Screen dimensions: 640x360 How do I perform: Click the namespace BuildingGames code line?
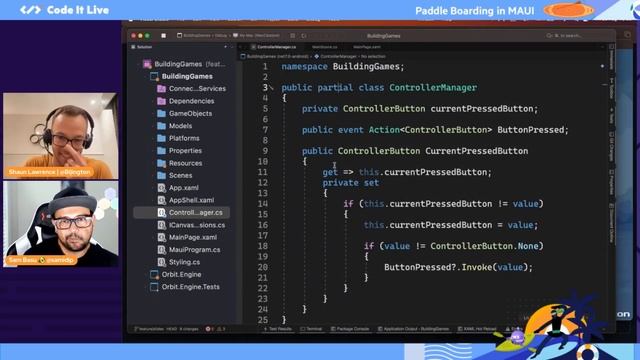pos(342,67)
